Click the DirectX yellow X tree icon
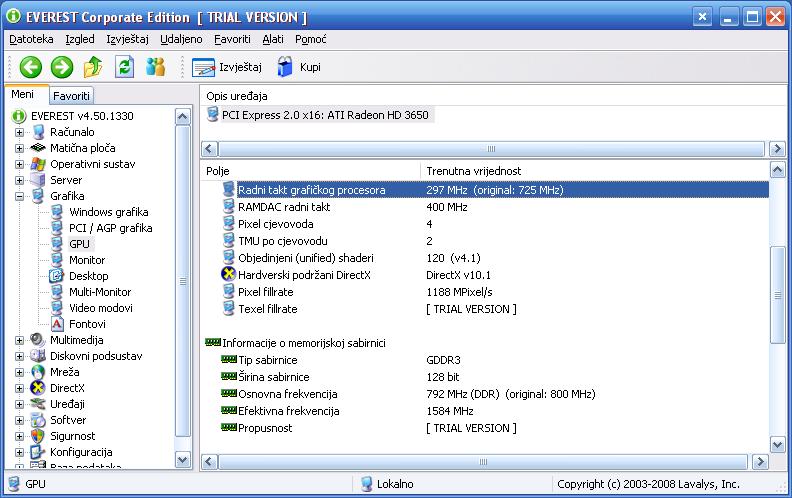Viewport: 792px width, 498px height. pos(38,388)
